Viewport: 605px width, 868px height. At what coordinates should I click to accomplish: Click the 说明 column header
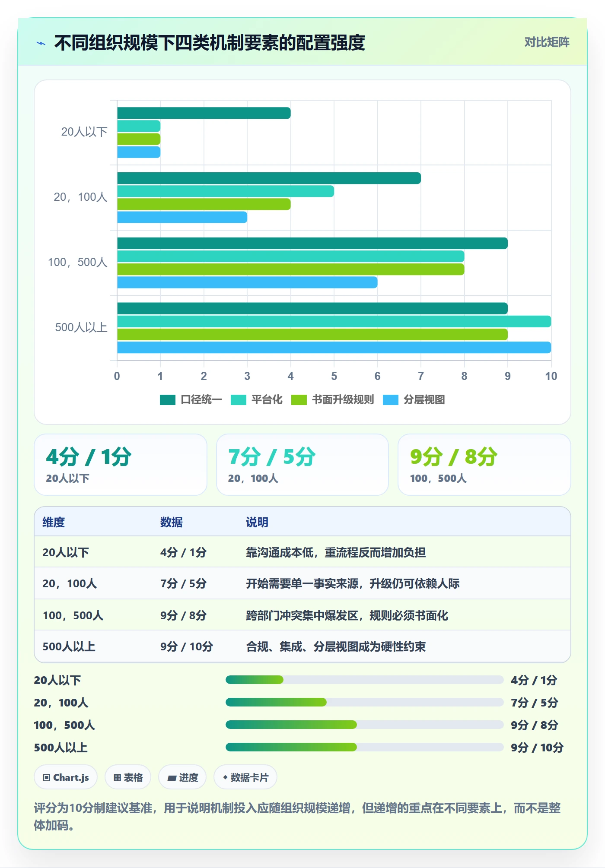point(257,522)
